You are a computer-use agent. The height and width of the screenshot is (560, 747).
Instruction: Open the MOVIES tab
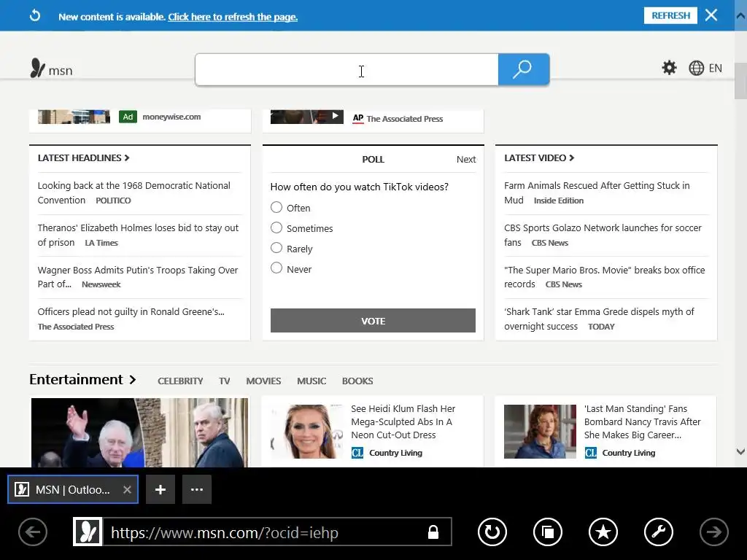click(x=263, y=381)
